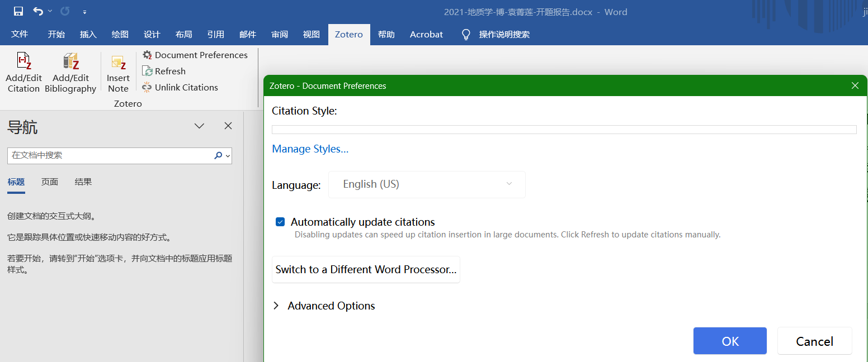
Task: Open Customize Quick Access Toolbar dropdown
Action: pyautogui.click(x=84, y=12)
